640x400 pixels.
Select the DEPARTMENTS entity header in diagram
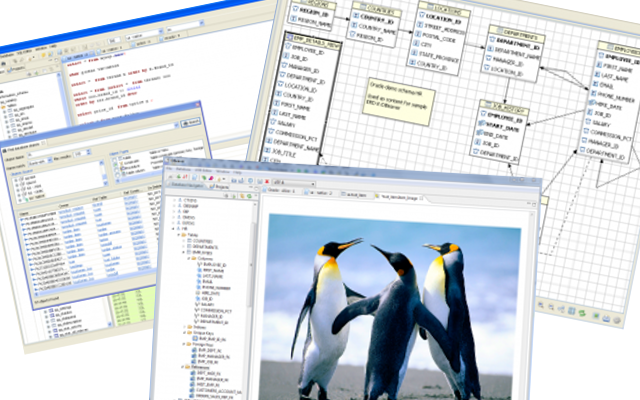518,33
